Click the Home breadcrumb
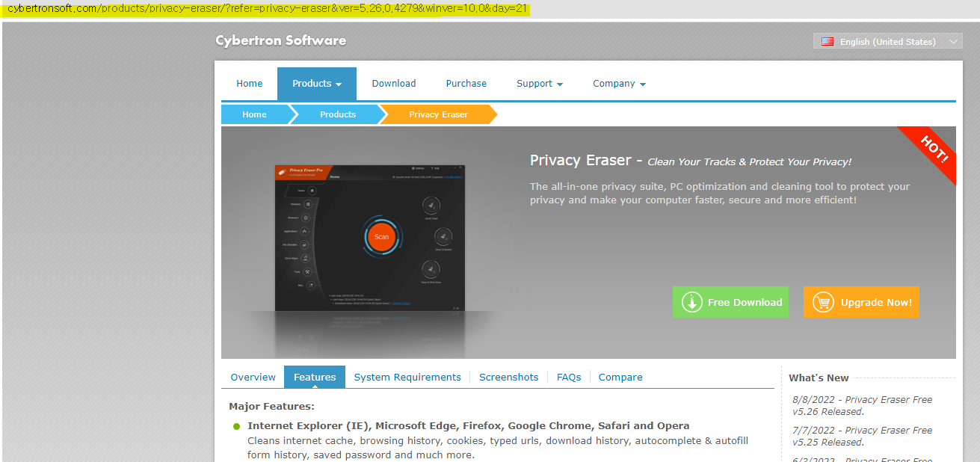Image resolution: width=980 pixels, height=462 pixels. tap(254, 114)
